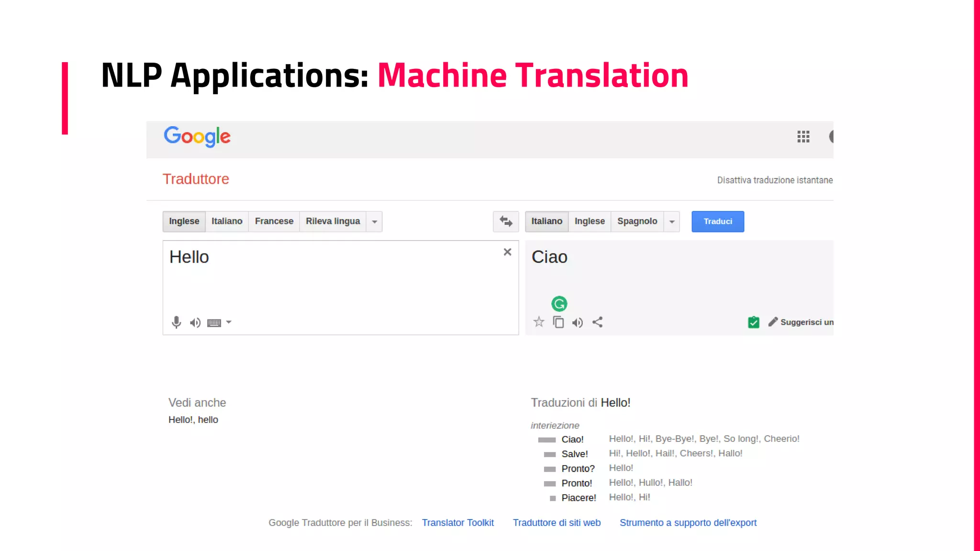Open the Translator Toolkit link

tap(457, 523)
